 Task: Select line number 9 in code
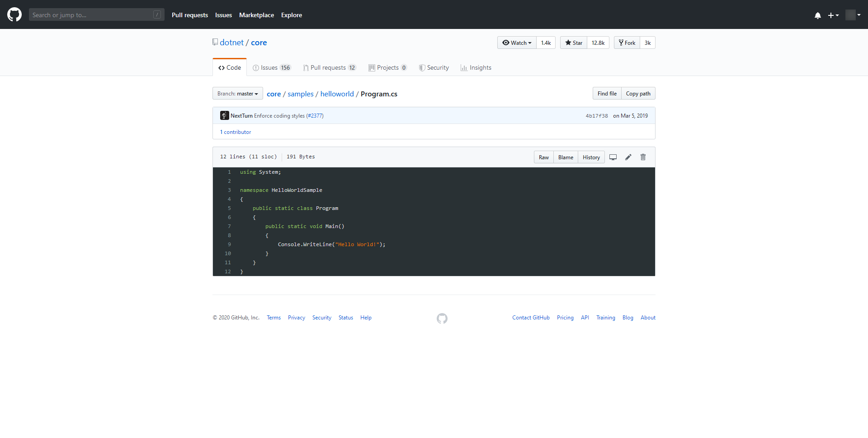click(x=229, y=244)
